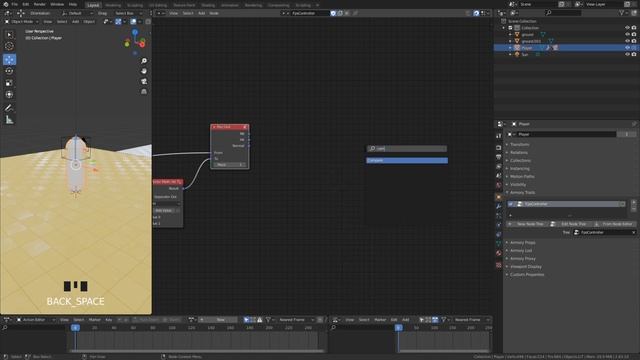
Task: Click the FpsController trait list entry
Action: click(568, 204)
